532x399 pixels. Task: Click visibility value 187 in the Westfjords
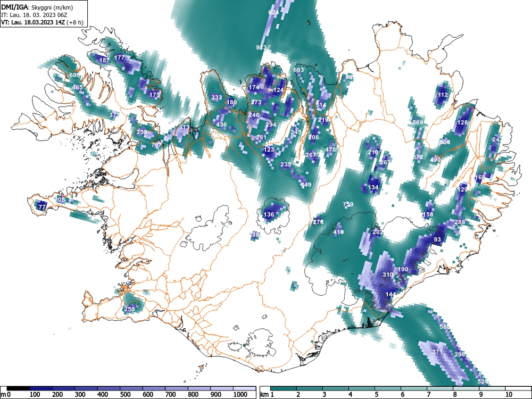104,60
